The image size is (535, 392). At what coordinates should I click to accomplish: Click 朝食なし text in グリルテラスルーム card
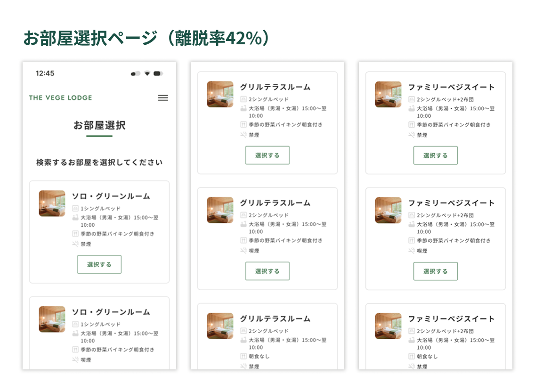coord(259,356)
